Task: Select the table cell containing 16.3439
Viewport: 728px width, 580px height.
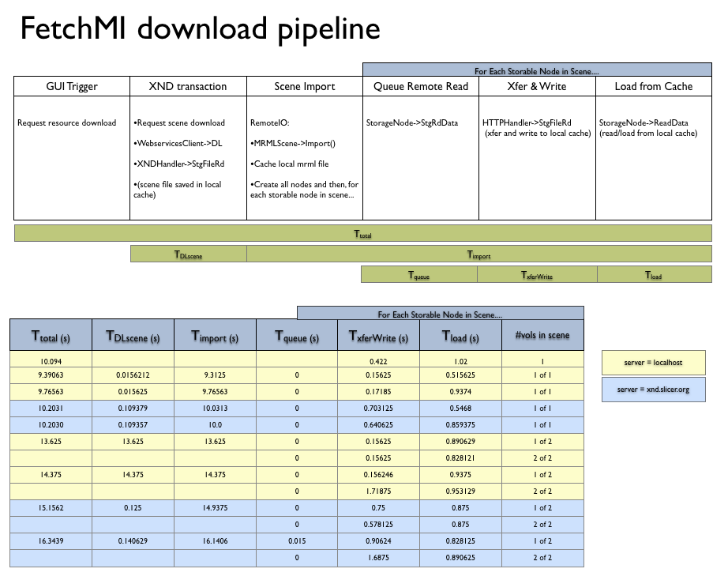Action: pyautogui.click(x=51, y=540)
